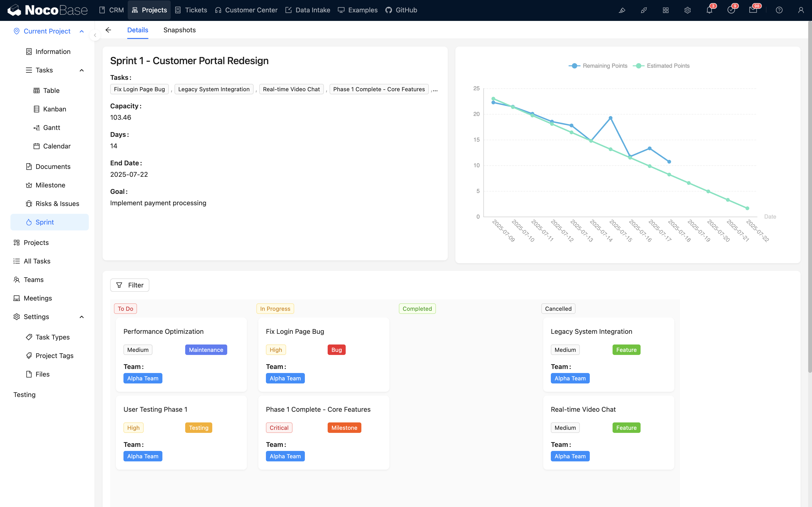The image size is (812, 507).
Task: Open the user profile icon
Action: tap(801, 10)
